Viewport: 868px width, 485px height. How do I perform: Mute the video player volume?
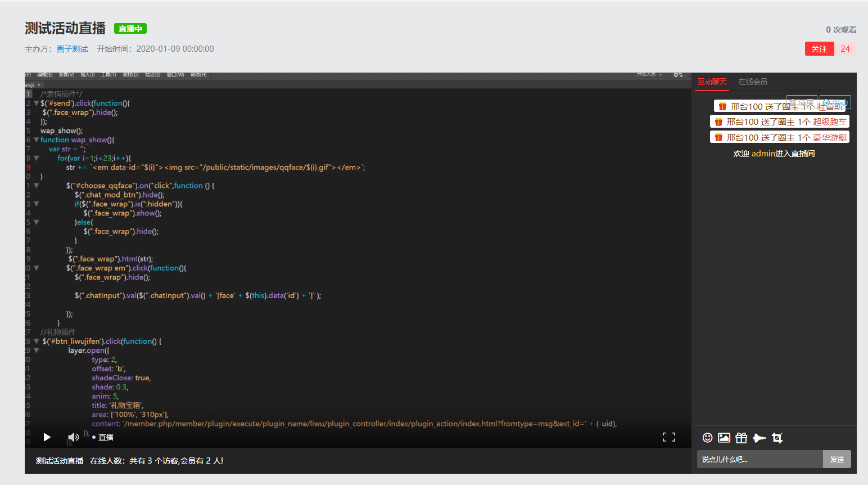[73, 437]
